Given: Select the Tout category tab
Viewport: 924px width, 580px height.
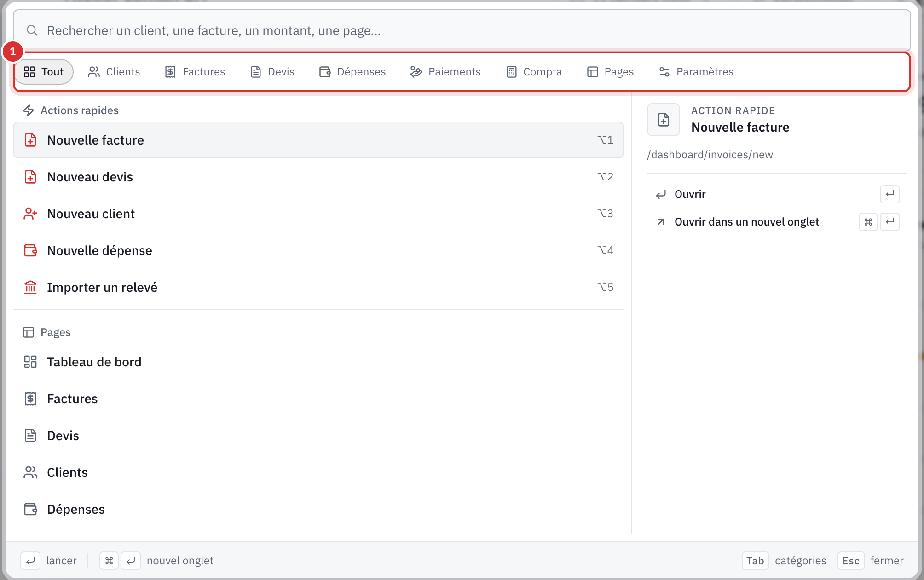Looking at the screenshot, I should point(44,72).
